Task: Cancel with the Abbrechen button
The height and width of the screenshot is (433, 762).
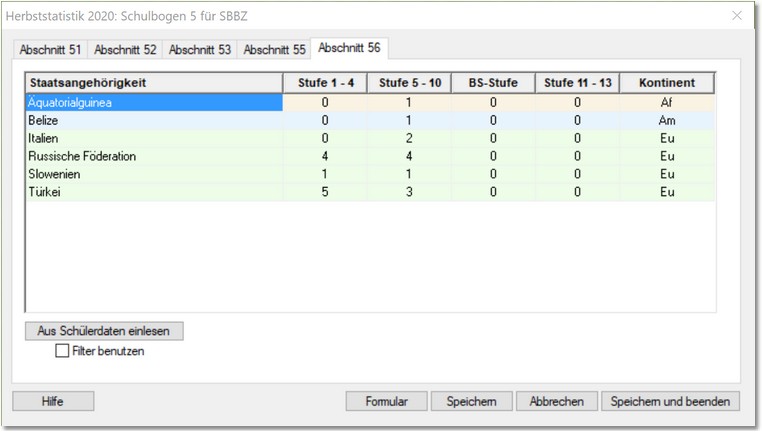Action: tap(557, 401)
